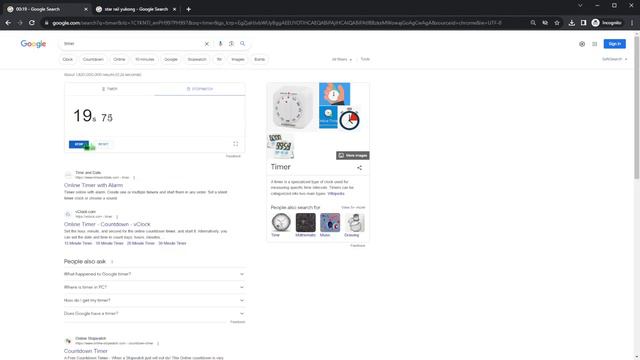Screen dimensions: 640x360
Task: Reset the stopwatch
Action: [103, 144]
